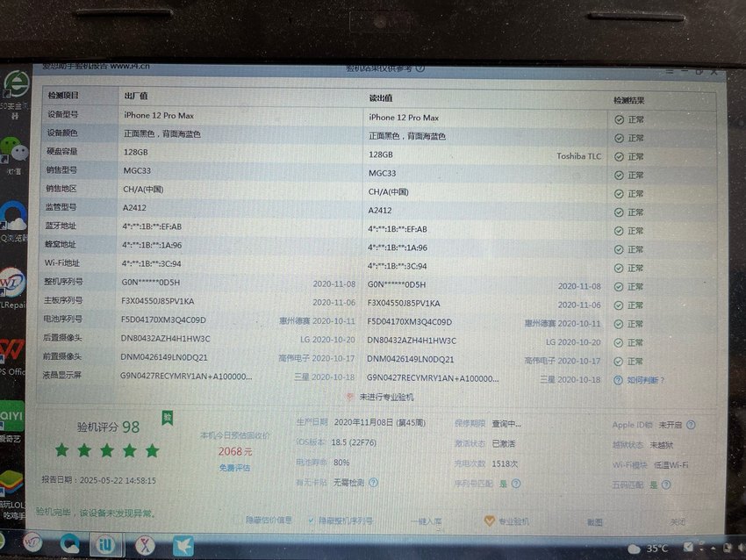The image size is (746, 560).
Task: Click the five-star rating row
Action: pyautogui.click(x=106, y=450)
